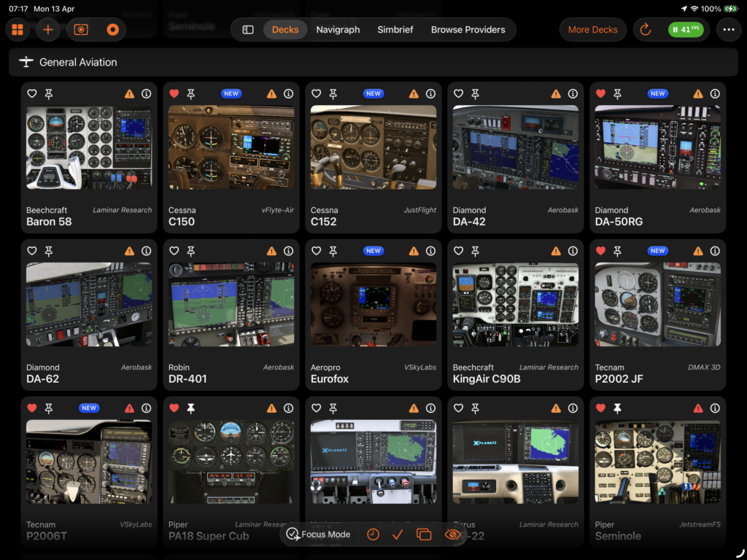
Task: Toggle hidden decks eye-slash icon
Action: 453,534
